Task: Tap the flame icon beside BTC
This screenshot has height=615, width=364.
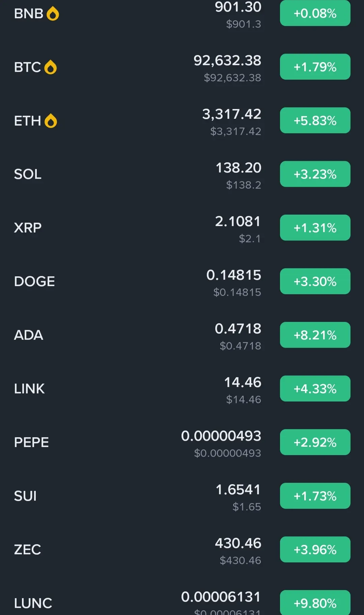Action: pos(51,67)
